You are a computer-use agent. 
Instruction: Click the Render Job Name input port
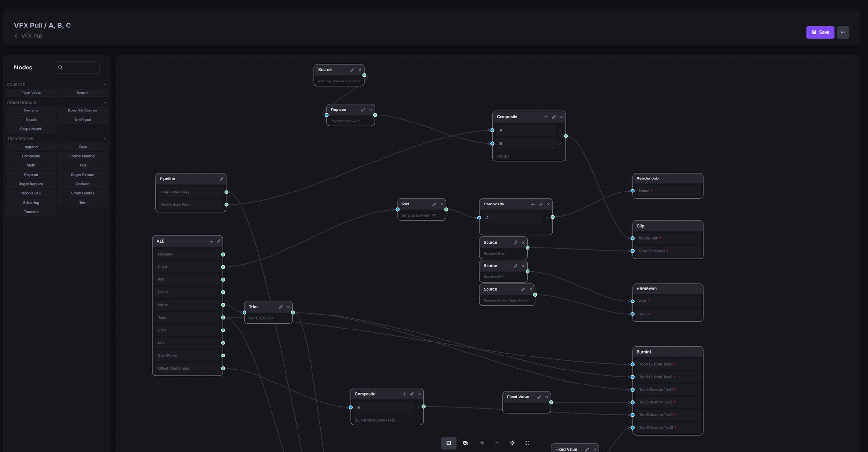633,191
